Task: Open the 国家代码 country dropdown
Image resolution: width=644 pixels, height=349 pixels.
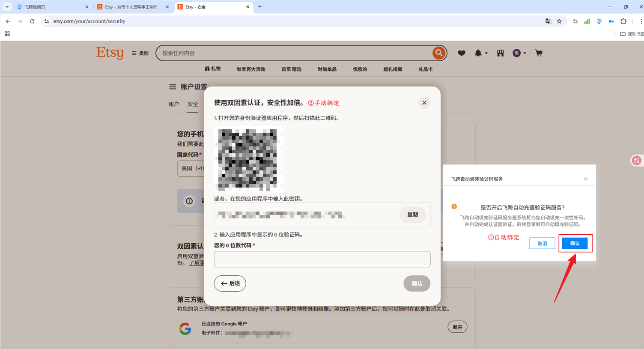Action: coord(191,168)
